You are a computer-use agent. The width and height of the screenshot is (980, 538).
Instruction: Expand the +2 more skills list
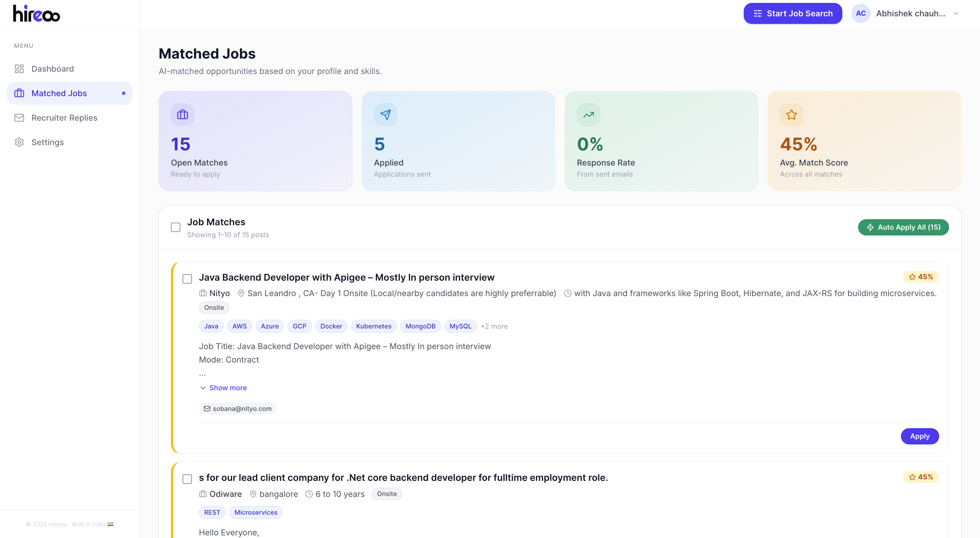click(x=494, y=326)
